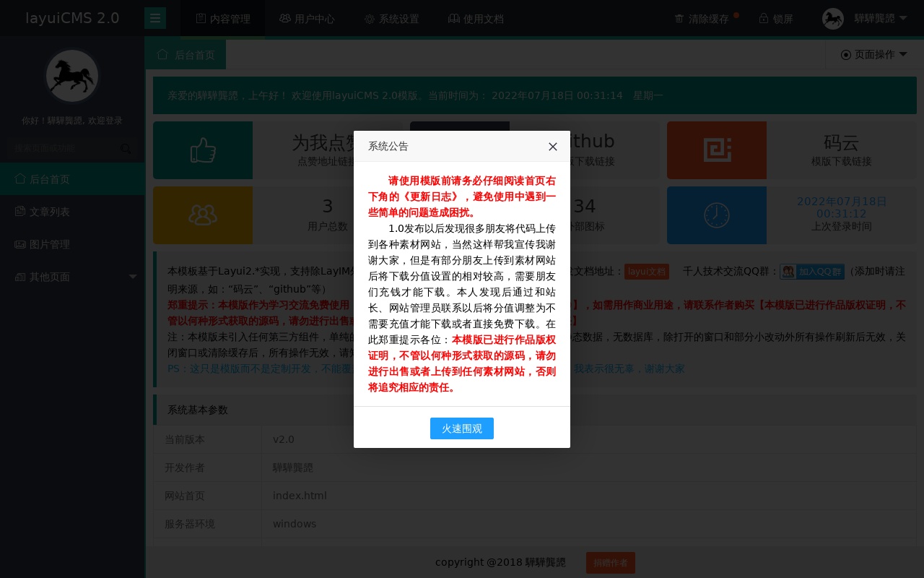
Task: Click the 其他页面 sidebar icon
Action: 20,277
